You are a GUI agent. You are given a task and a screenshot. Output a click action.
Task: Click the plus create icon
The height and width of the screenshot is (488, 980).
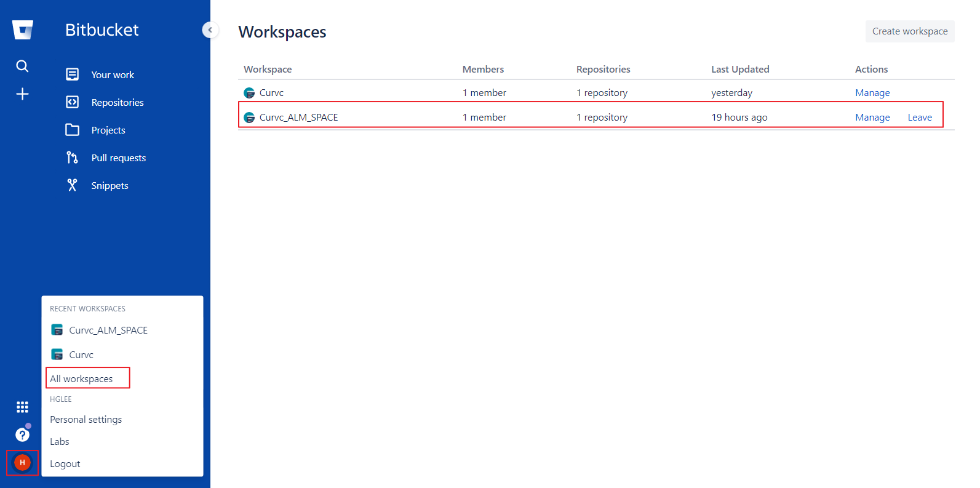(x=22, y=94)
